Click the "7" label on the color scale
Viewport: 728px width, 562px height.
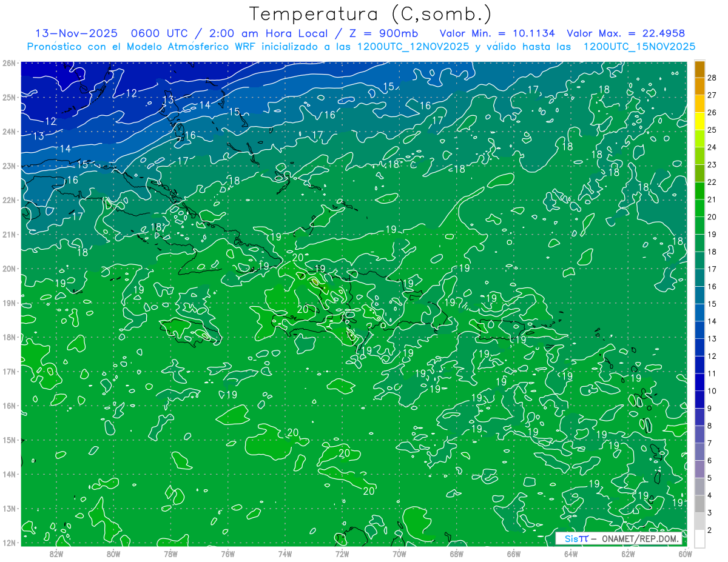click(710, 443)
